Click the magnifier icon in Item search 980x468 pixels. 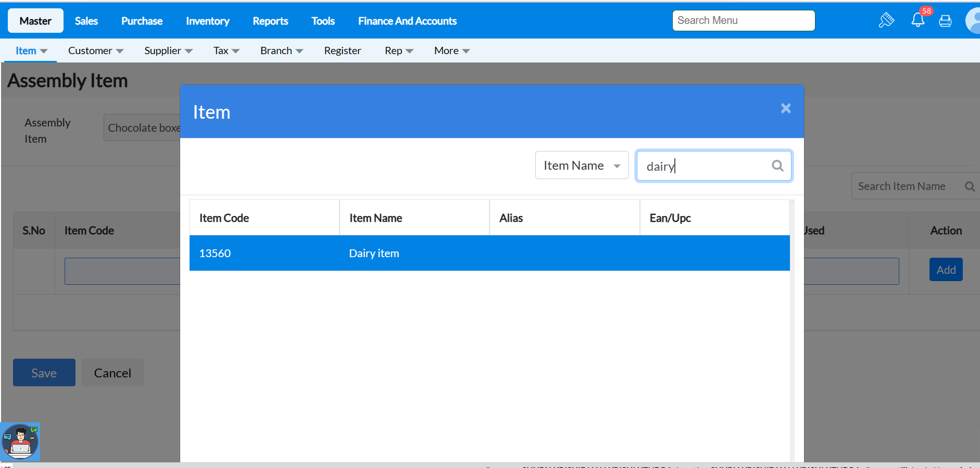(777, 166)
